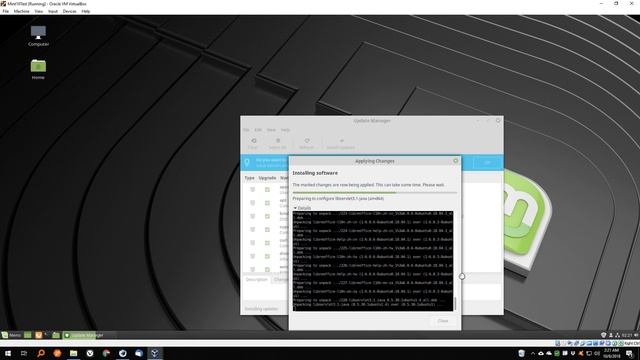This screenshot has height=360, width=640.
Task: Toggle the upgrade checkbox in the second update row
Action: 267,203
